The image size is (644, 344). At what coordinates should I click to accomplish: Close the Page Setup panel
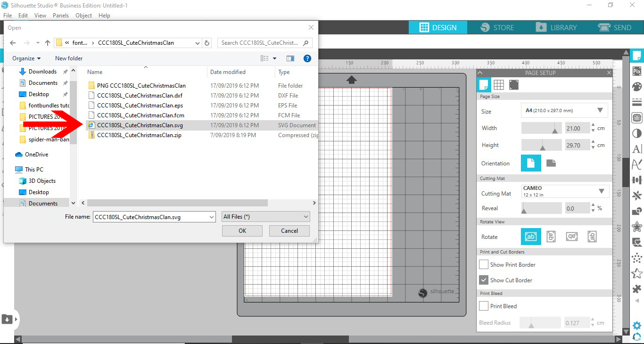coord(609,73)
